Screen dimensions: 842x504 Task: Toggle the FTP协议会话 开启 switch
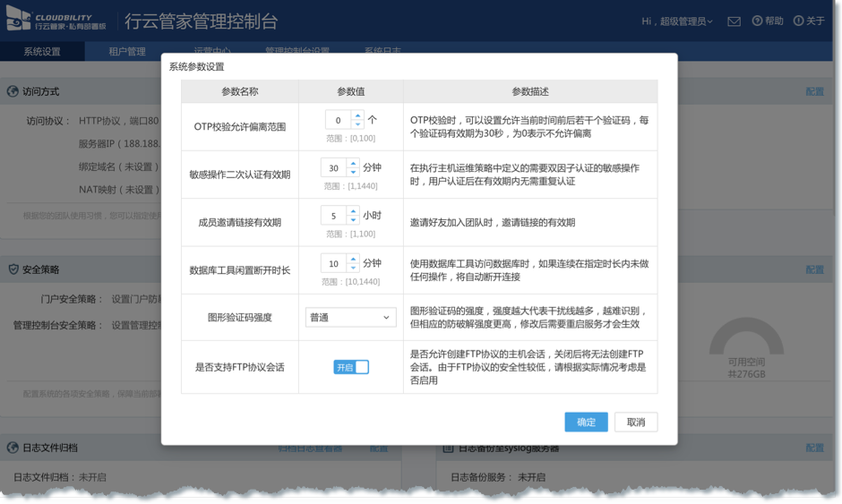tap(351, 367)
